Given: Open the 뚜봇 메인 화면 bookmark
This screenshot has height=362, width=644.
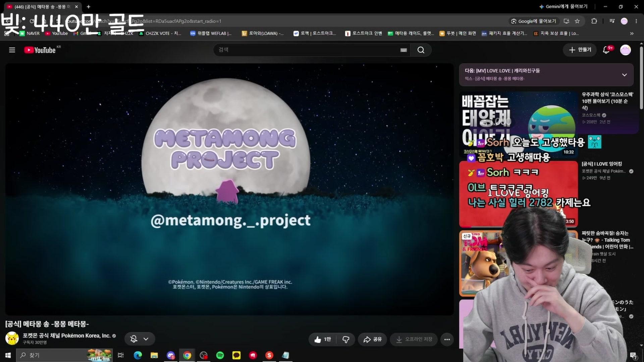Looking at the screenshot, I should point(458,34).
